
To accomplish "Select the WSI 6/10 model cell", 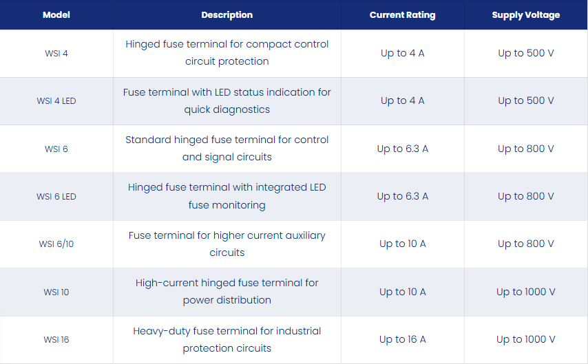I will pos(56,244).
